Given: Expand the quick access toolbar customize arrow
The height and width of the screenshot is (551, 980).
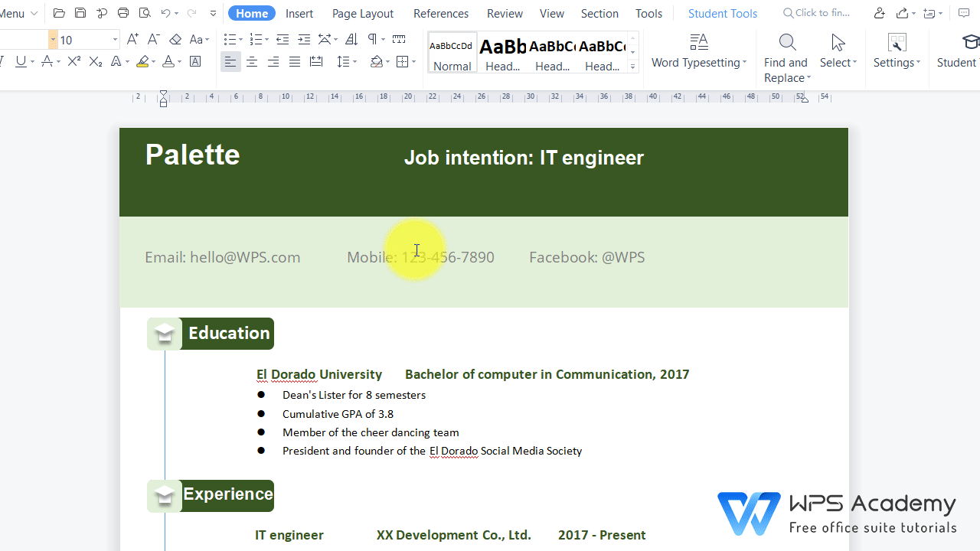Looking at the screenshot, I should (213, 13).
